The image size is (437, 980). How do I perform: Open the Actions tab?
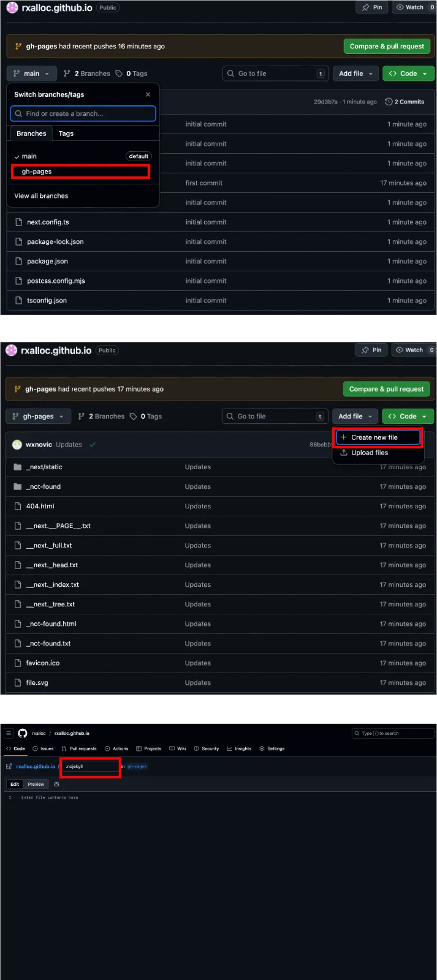click(x=116, y=748)
